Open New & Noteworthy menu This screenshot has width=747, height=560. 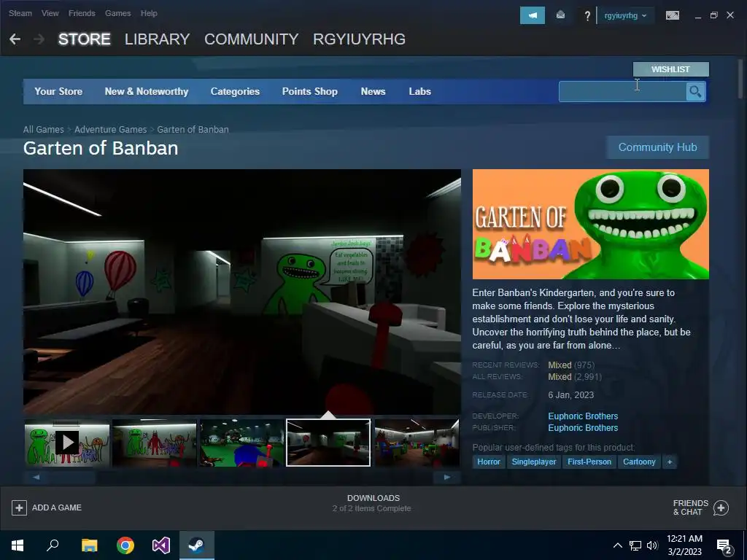click(146, 91)
